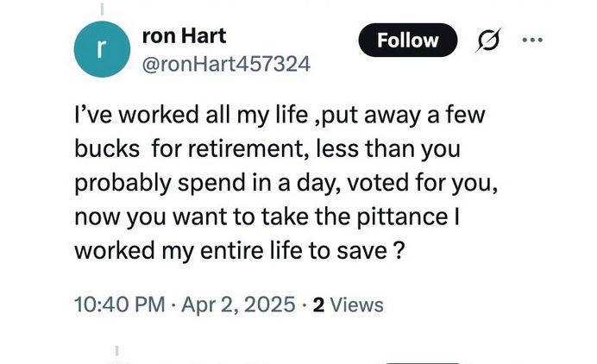
Task: Click the 10:40 PM timestamp
Action: 120,304
